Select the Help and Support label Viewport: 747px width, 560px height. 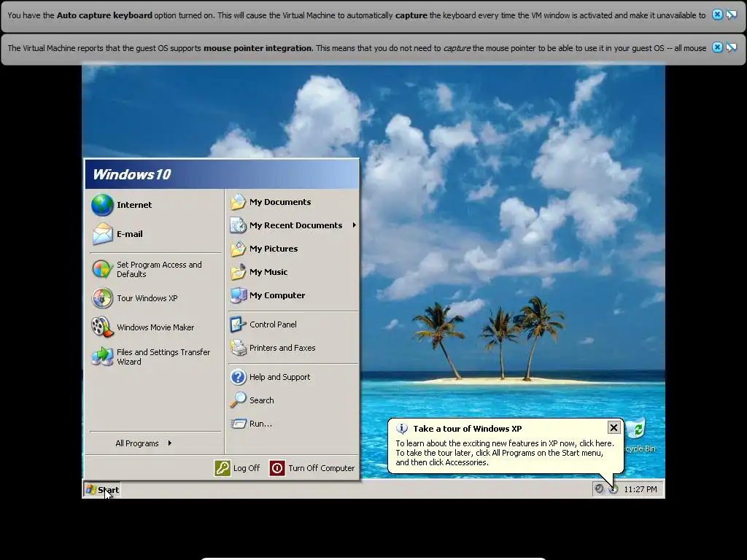(279, 377)
